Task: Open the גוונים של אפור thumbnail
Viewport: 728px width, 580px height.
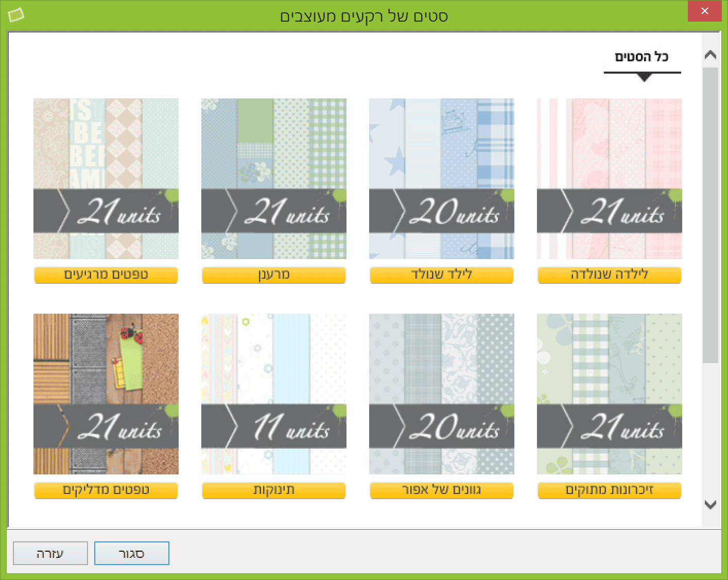Action: click(x=442, y=394)
